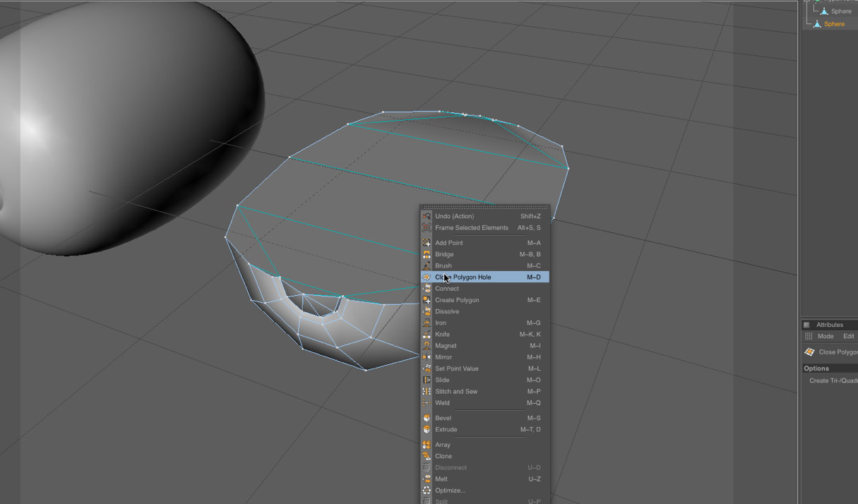Activate the Iron tool icon
The height and width of the screenshot is (504, 858).
427,323
